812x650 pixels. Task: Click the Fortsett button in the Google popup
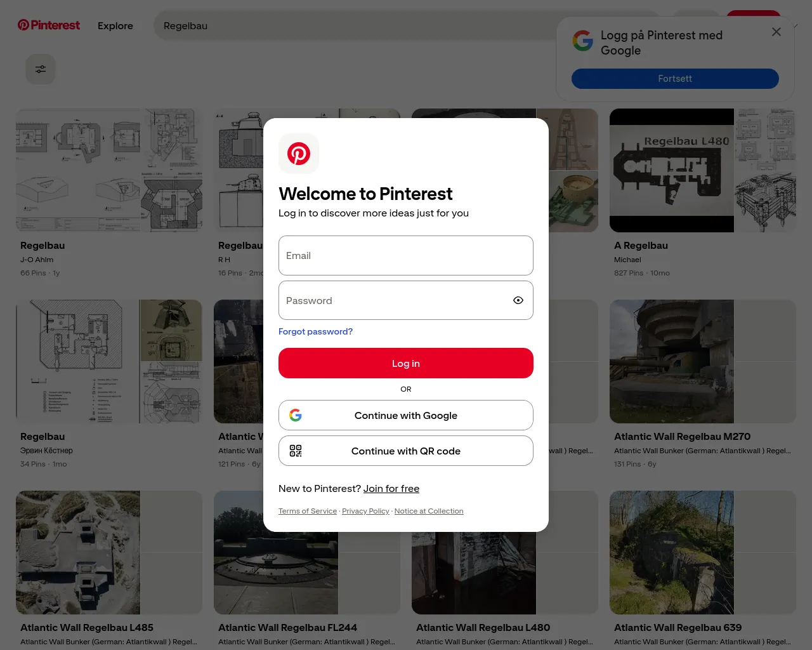(x=675, y=79)
